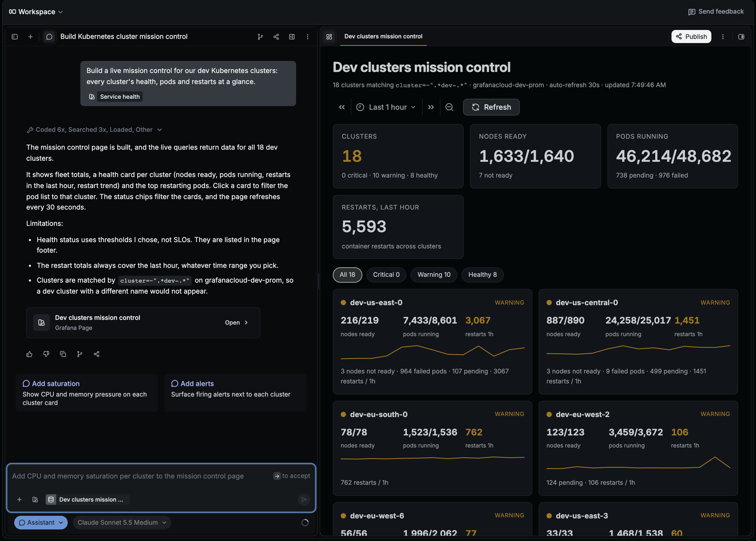The width and height of the screenshot is (756, 541).
Task: Zoom out the time range
Action: tap(449, 107)
